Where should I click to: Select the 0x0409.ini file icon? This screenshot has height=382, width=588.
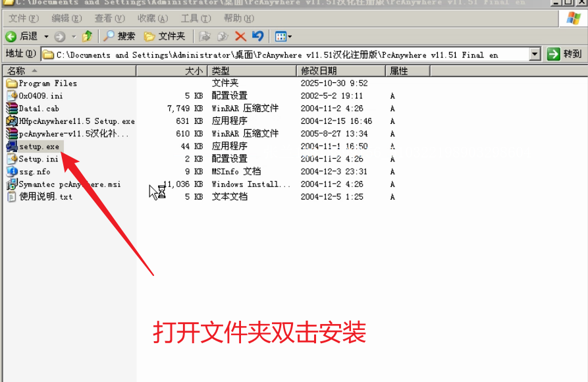12,95
